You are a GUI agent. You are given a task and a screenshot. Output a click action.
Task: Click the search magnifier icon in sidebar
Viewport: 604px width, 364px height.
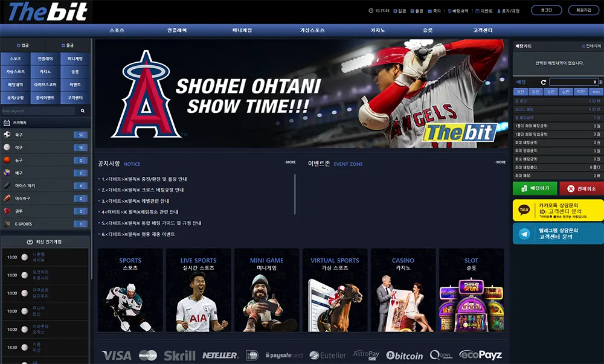pyautogui.click(x=82, y=111)
